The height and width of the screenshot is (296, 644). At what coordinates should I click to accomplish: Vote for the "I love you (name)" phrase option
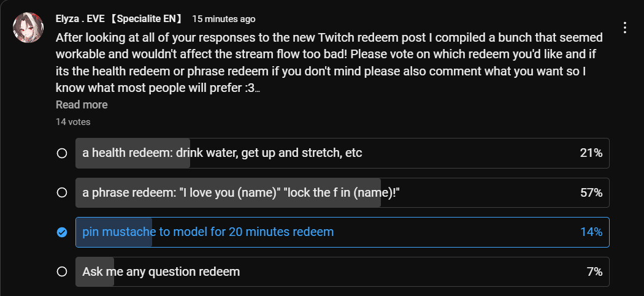click(x=242, y=193)
